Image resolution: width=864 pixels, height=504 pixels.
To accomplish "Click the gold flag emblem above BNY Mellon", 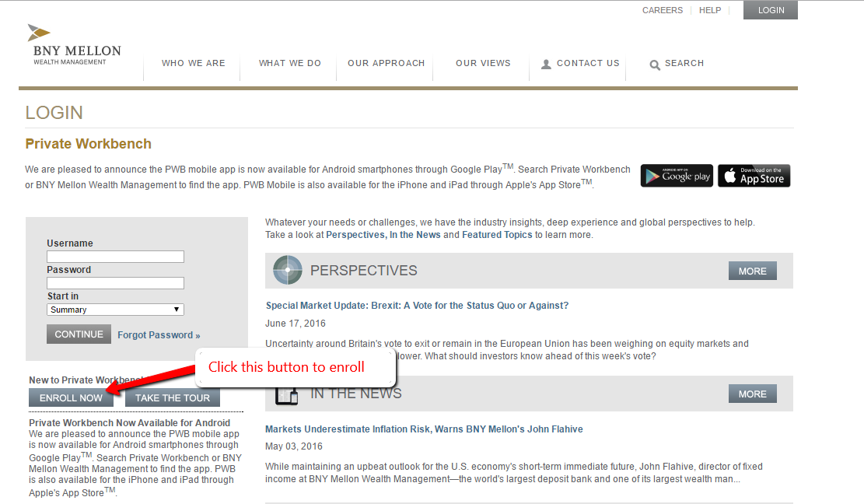I will [x=40, y=31].
